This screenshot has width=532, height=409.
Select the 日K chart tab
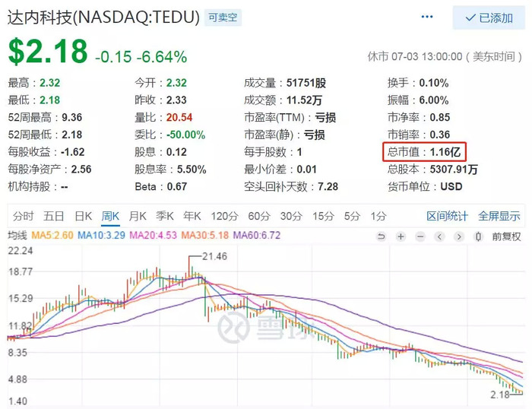click(83, 216)
